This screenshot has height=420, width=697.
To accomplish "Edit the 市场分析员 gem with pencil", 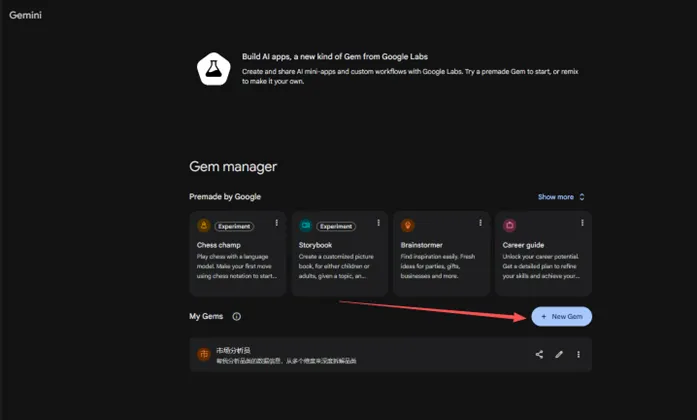I will [559, 354].
